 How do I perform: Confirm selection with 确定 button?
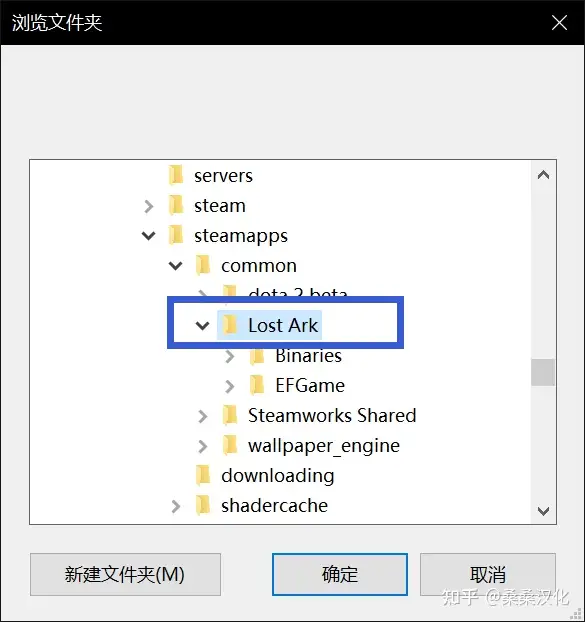tap(340, 574)
